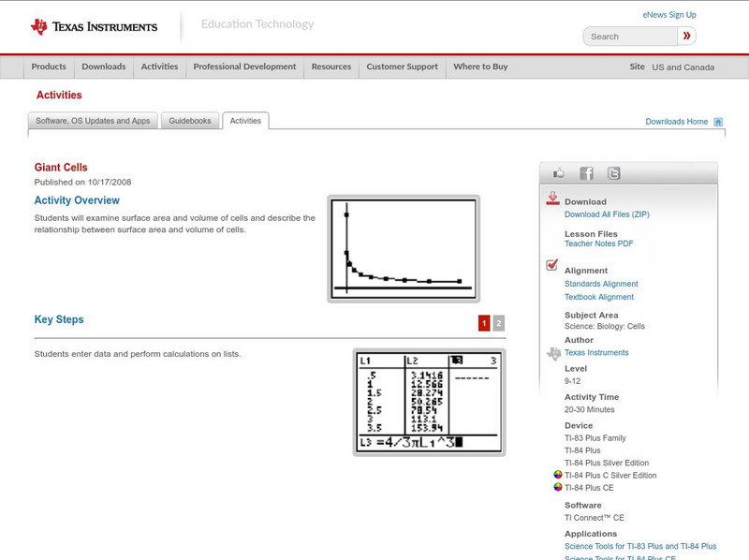The image size is (749, 560).
Task: Open the graph screenshot thumbnail
Action: pyautogui.click(x=404, y=249)
